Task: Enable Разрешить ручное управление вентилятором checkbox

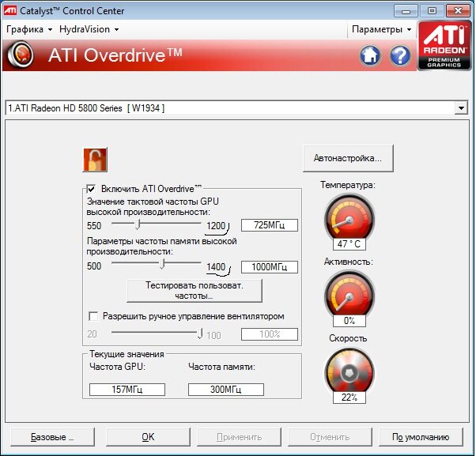Action: 93,316
